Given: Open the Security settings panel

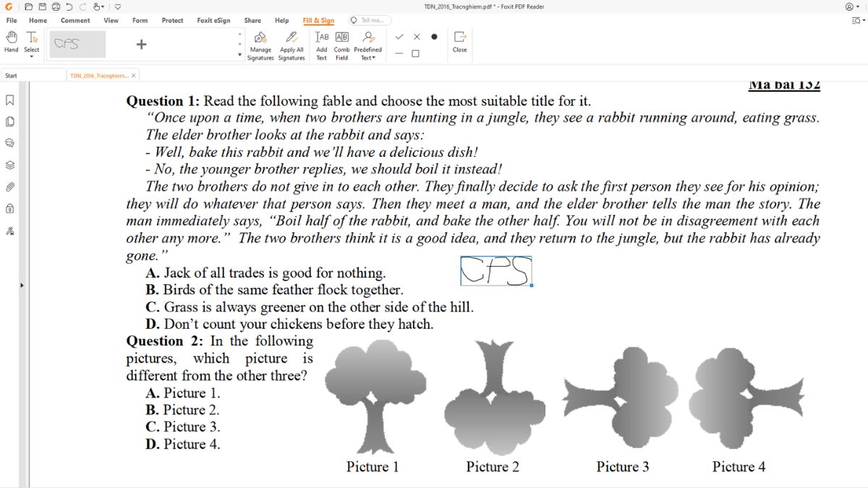Looking at the screenshot, I should [x=10, y=209].
